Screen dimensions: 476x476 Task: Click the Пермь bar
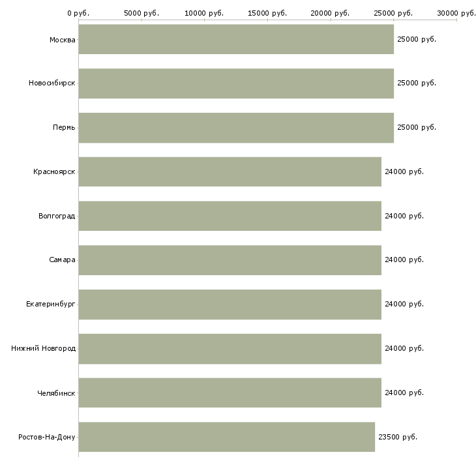point(236,128)
